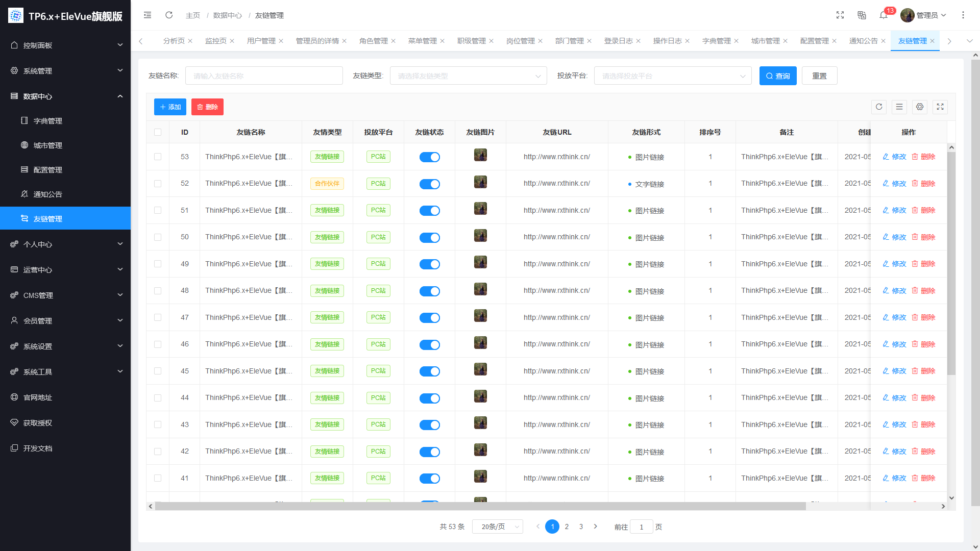The height and width of the screenshot is (551, 980).
Task: Open 官网地址 sidebar item
Action: tap(65, 397)
